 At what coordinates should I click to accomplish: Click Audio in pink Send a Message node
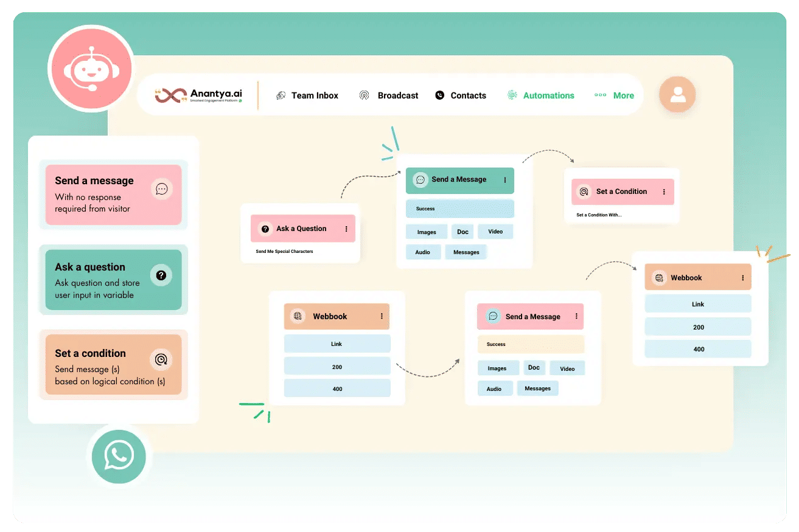[x=494, y=389]
